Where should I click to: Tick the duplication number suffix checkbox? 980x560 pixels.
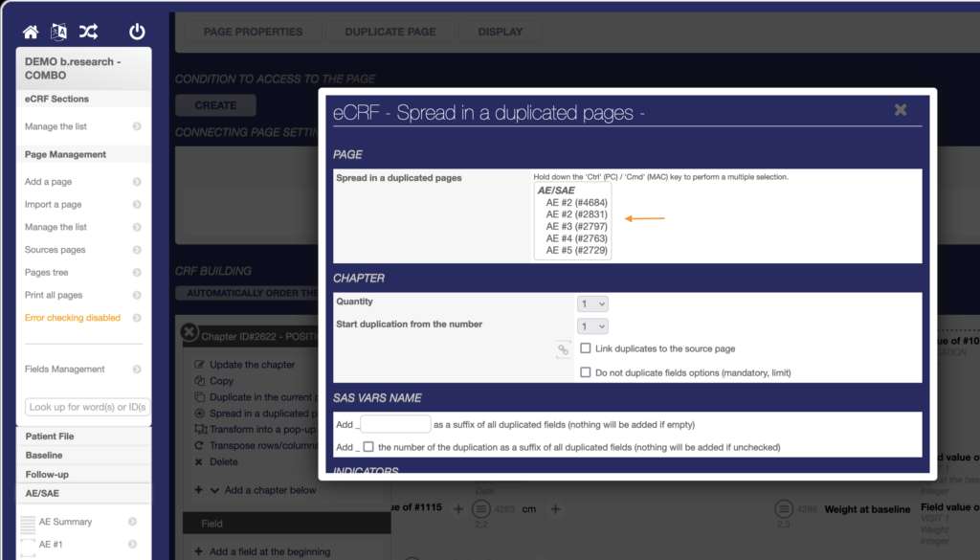click(368, 447)
